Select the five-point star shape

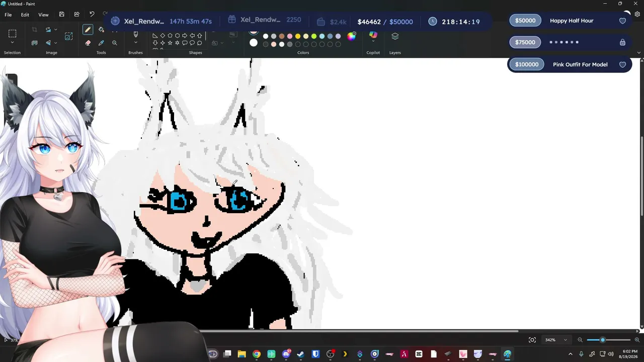pyautogui.click(x=170, y=43)
